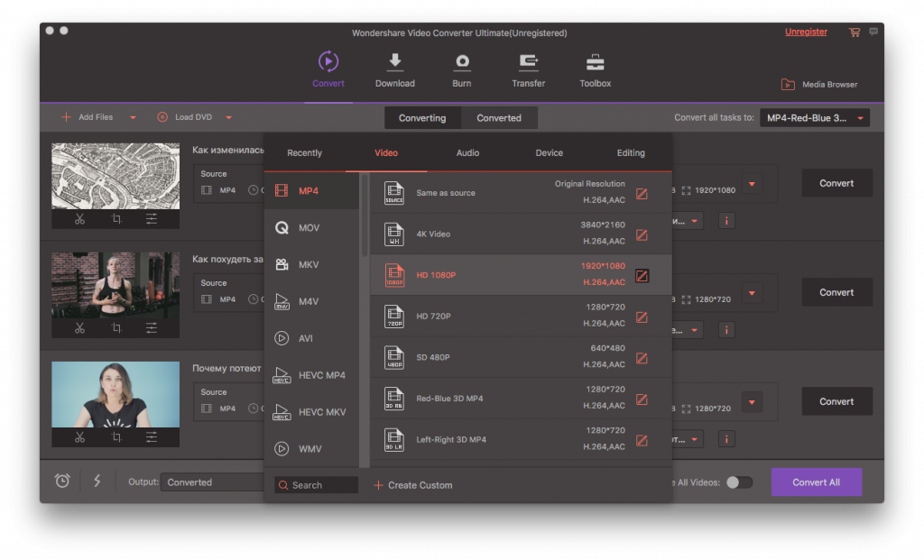Expand the Load DVD dropdown arrow
The image size is (924, 560).
pyautogui.click(x=228, y=117)
